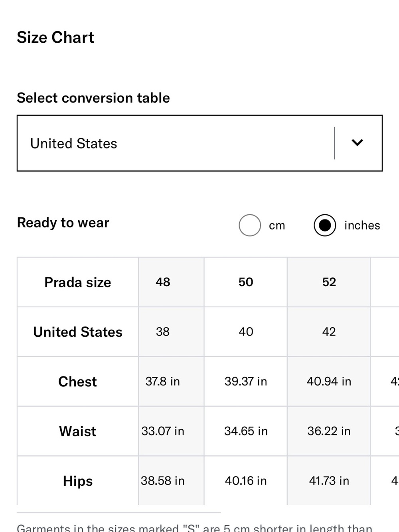399x532 pixels.
Task: Click the 'Prada size' row header
Action: pyautogui.click(x=78, y=282)
